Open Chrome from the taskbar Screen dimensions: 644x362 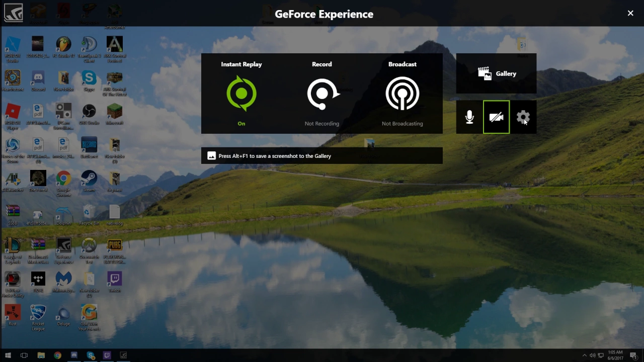(x=57, y=355)
